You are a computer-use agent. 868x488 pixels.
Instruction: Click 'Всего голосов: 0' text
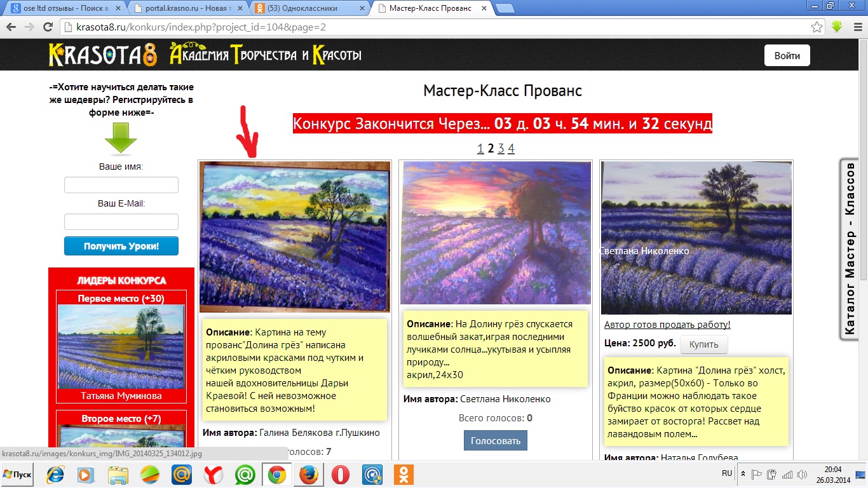[x=496, y=418]
